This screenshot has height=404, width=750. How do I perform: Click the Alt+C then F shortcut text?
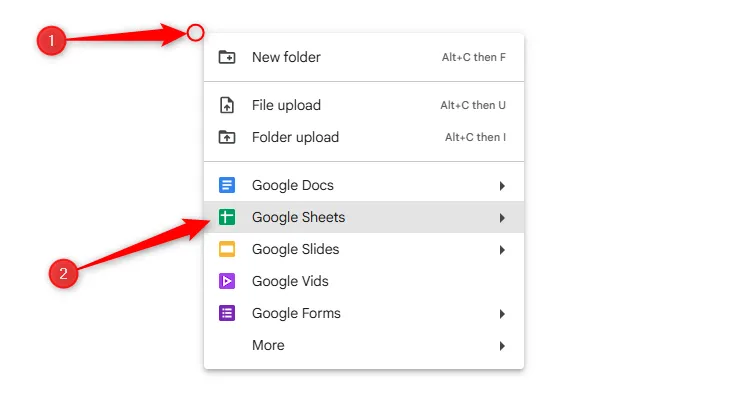click(x=474, y=57)
